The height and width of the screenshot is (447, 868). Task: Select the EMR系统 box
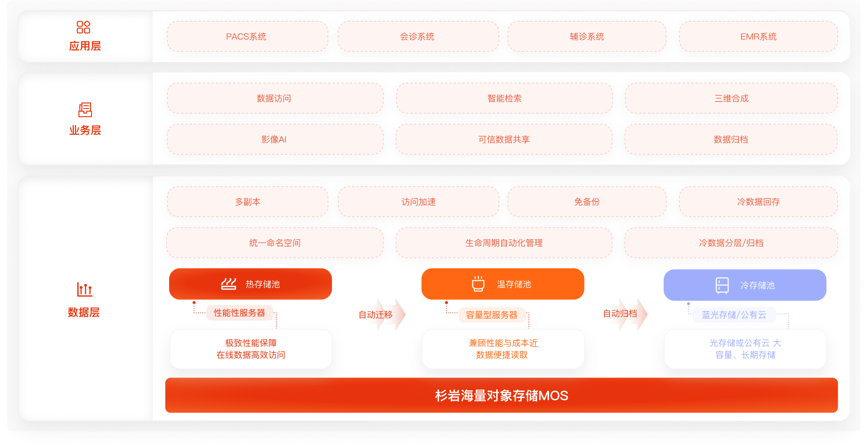click(758, 37)
